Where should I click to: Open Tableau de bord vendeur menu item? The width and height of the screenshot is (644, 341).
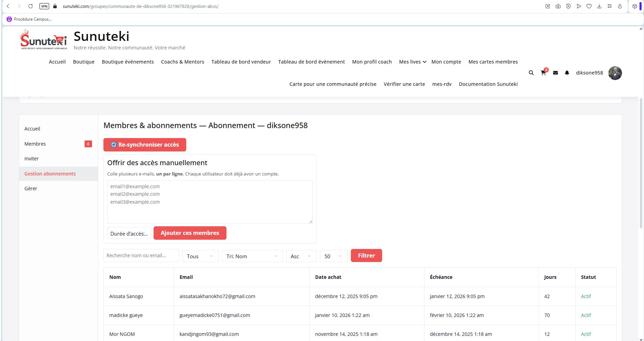(x=241, y=62)
